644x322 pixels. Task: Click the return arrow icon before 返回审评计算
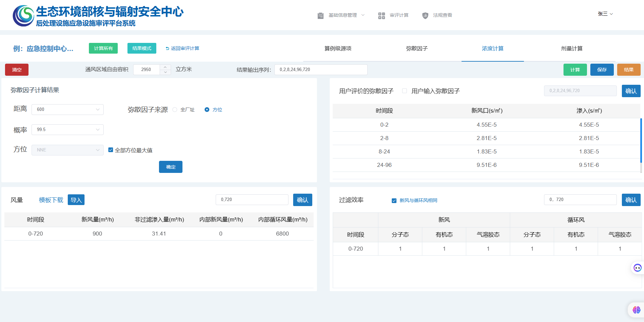tap(167, 49)
